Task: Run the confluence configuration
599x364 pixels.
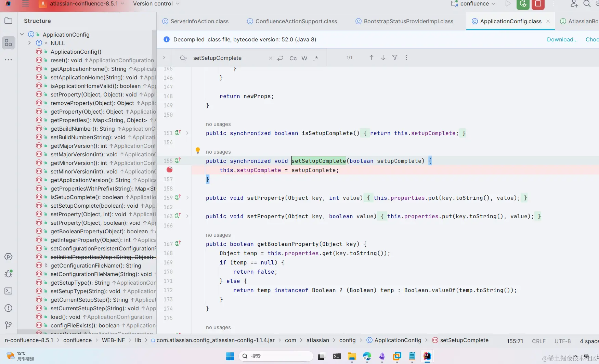Action: (x=508, y=4)
